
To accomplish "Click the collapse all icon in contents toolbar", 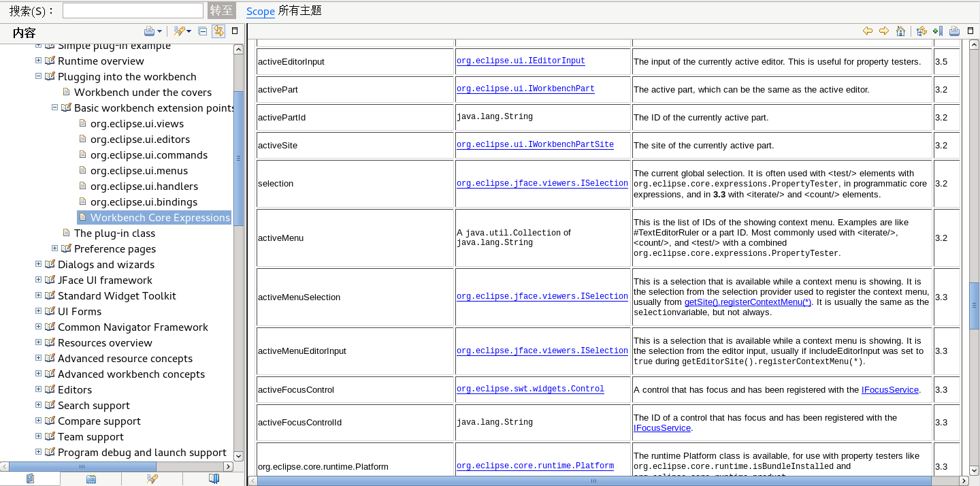I will tap(203, 31).
